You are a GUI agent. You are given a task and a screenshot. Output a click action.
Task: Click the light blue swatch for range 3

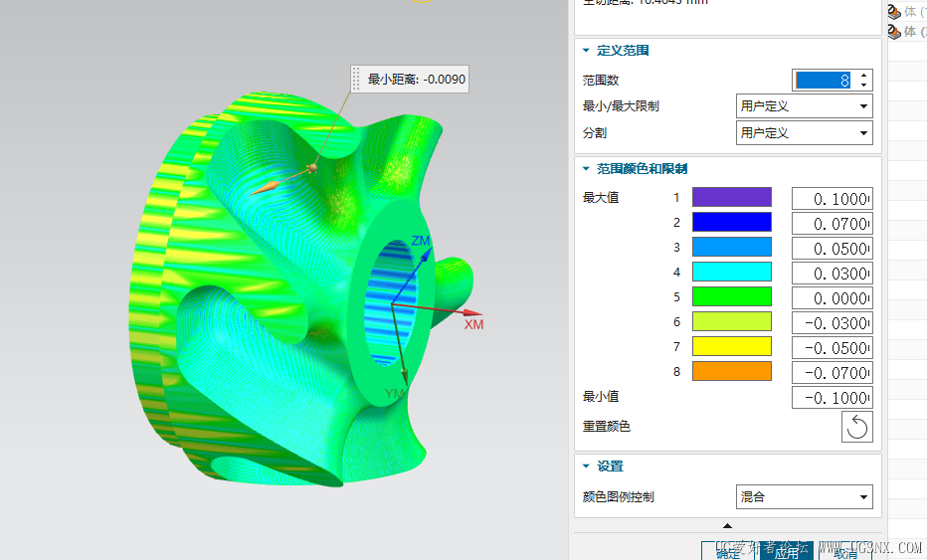pyautogui.click(x=732, y=248)
